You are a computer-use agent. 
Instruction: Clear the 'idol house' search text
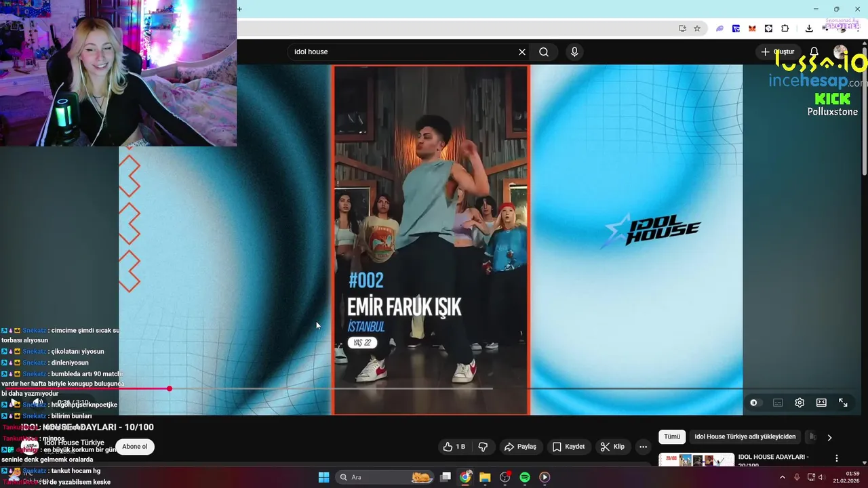[522, 52]
